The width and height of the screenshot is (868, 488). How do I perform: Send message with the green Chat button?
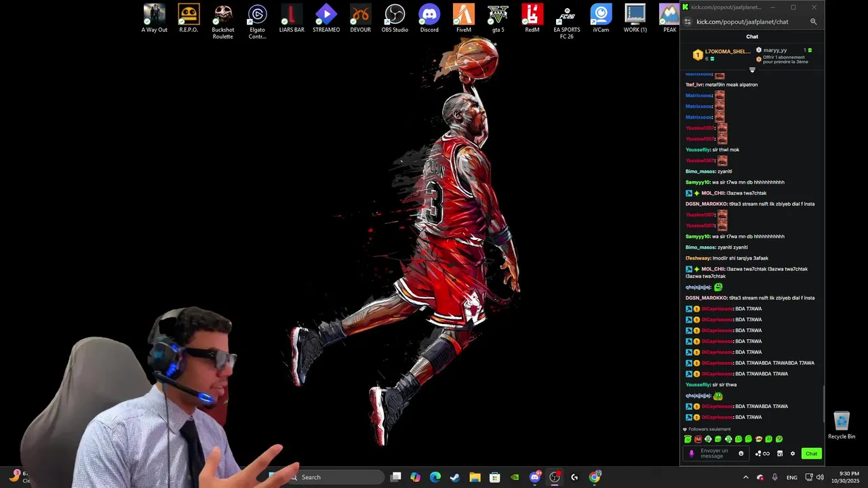[x=811, y=453]
